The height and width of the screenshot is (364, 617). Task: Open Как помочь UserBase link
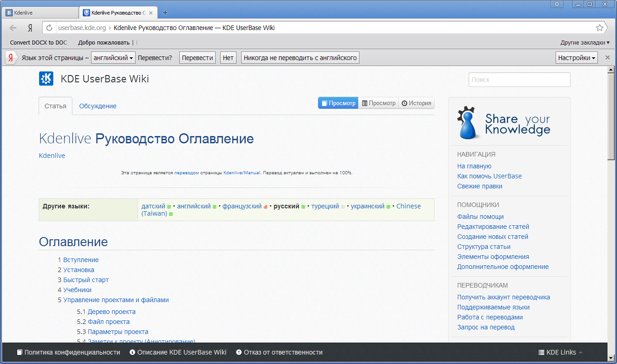point(490,176)
